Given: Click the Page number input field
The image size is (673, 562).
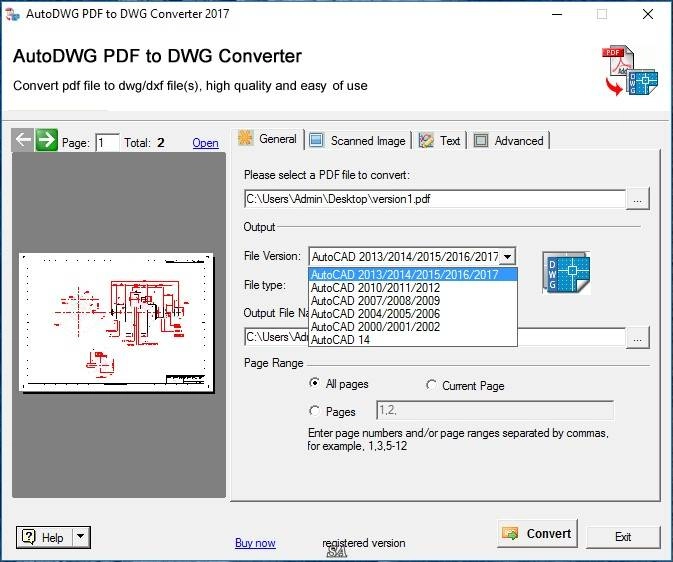Looking at the screenshot, I should [x=107, y=143].
